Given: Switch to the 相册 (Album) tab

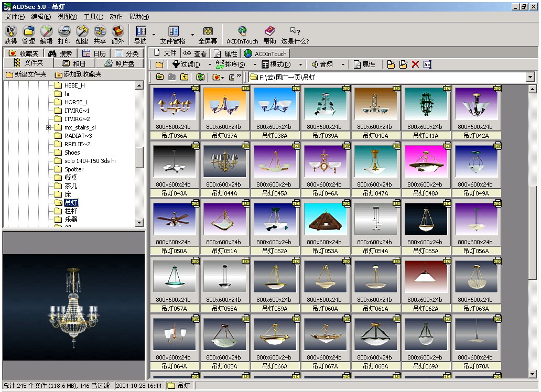Looking at the screenshot, I should click(74, 63).
